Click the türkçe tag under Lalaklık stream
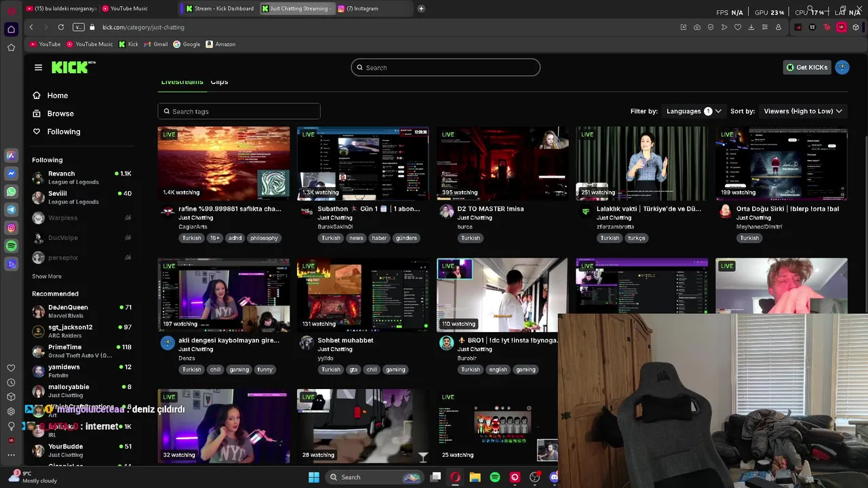 pyautogui.click(x=636, y=238)
